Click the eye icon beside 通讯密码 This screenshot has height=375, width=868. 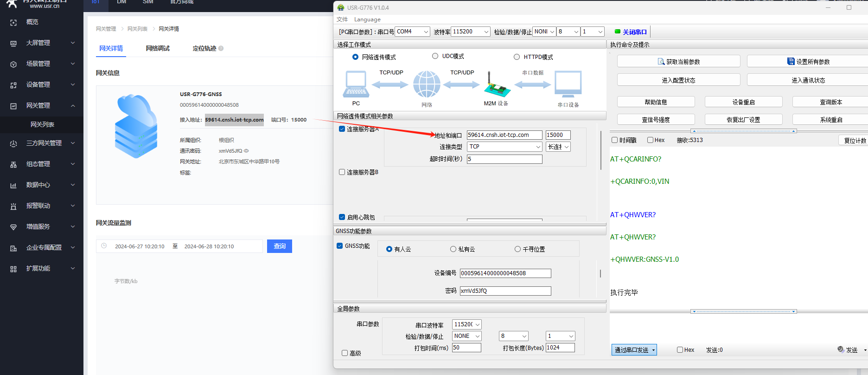[x=246, y=151]
